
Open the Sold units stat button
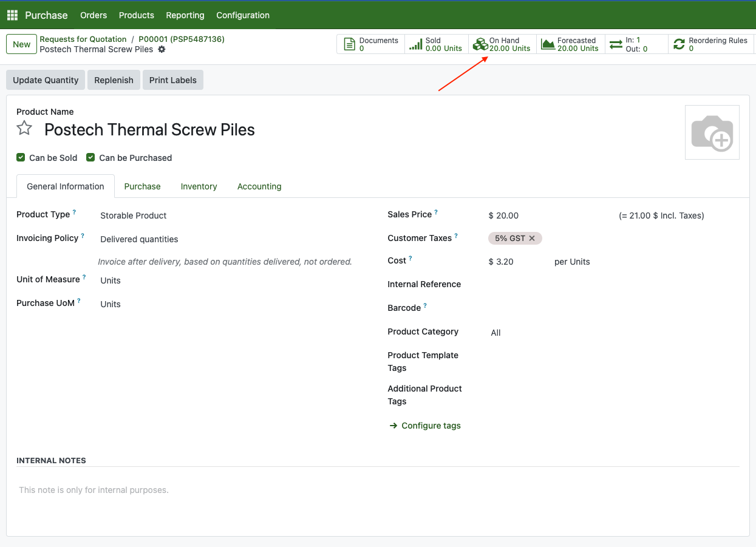[436, 44]
